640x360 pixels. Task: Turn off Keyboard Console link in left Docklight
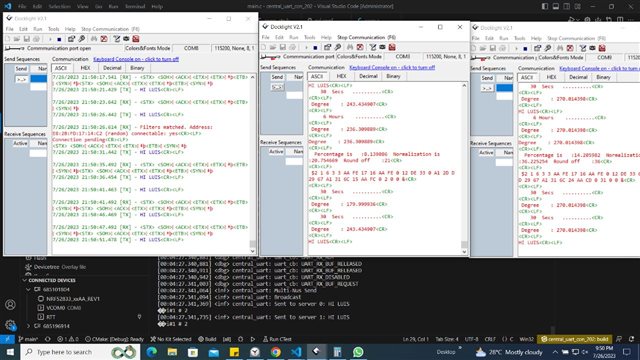[136, 59]
